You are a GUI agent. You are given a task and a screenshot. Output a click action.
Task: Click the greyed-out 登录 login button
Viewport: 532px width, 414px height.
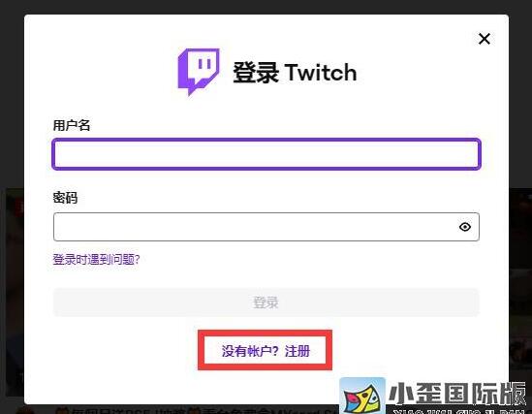pos(266,303)
